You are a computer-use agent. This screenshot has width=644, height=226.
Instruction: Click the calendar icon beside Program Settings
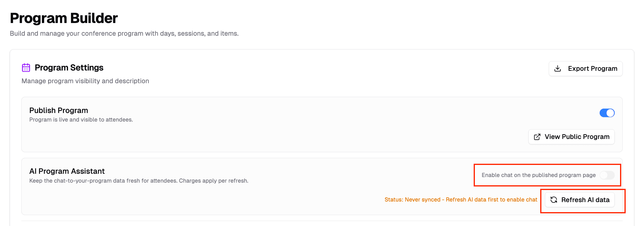tap(26, 68)
